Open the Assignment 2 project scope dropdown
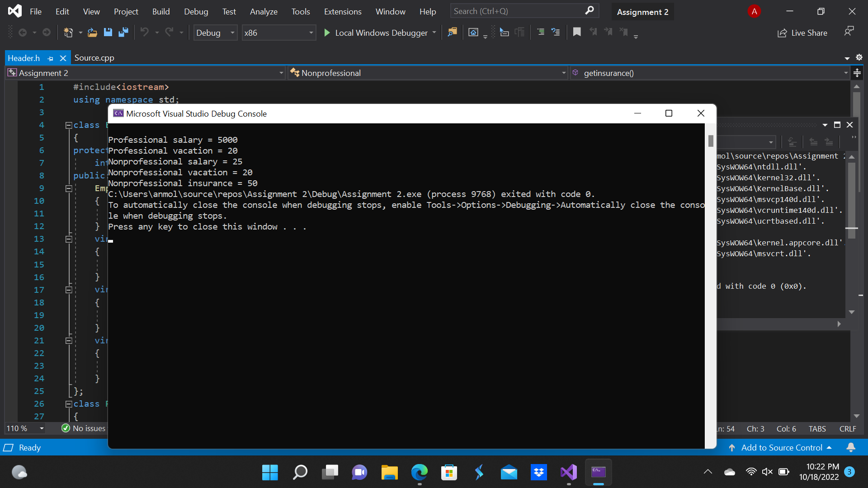This screenshot has width=868, height=488. point(281,73)
